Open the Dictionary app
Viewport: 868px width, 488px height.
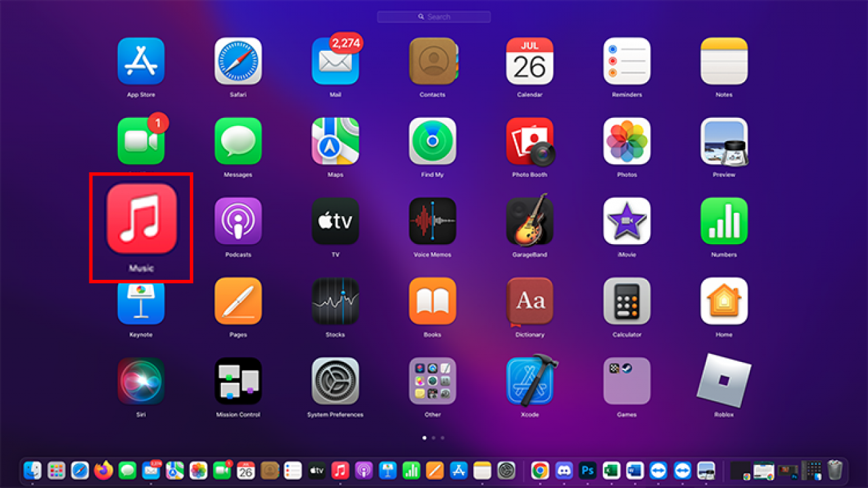pyautogui.click(x=530, y=300)
